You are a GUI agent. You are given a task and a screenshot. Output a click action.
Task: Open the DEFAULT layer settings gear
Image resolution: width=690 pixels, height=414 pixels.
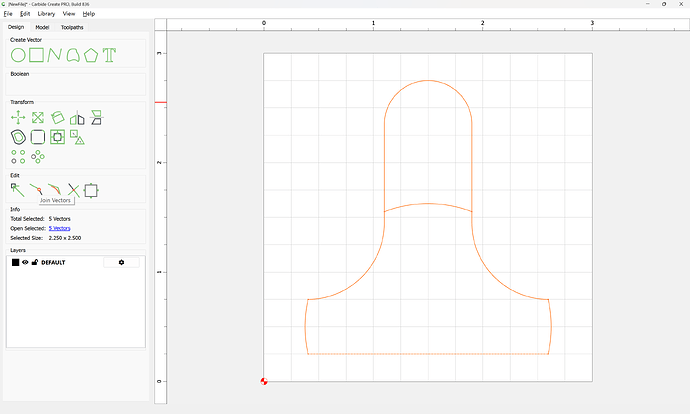click(121, 262)
